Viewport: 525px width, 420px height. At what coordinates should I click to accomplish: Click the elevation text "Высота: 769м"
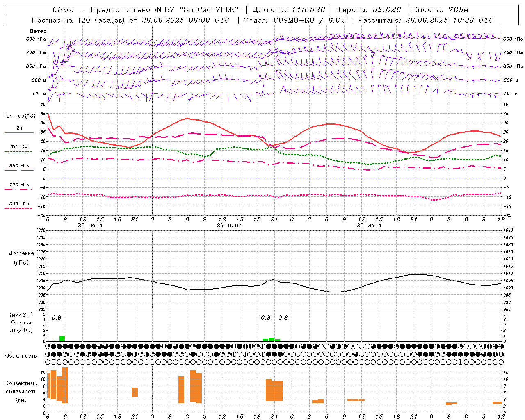tap(440, 10)
